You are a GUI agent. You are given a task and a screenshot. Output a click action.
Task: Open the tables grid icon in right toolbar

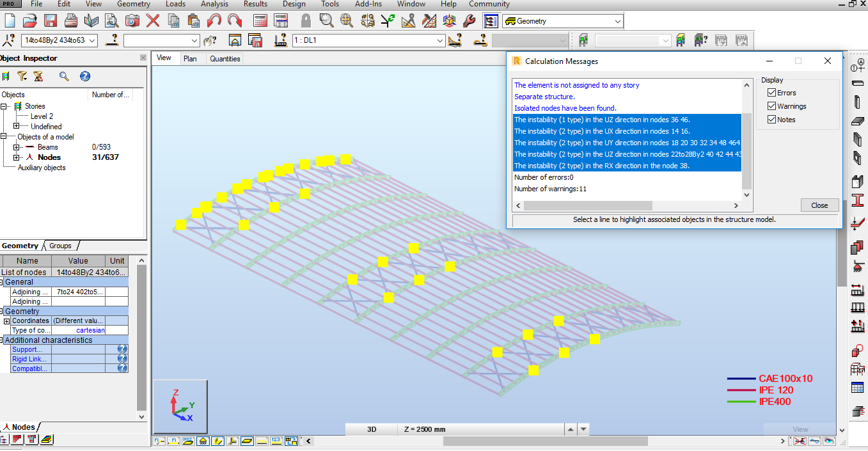pyautogui.click(x=858, y=388)
